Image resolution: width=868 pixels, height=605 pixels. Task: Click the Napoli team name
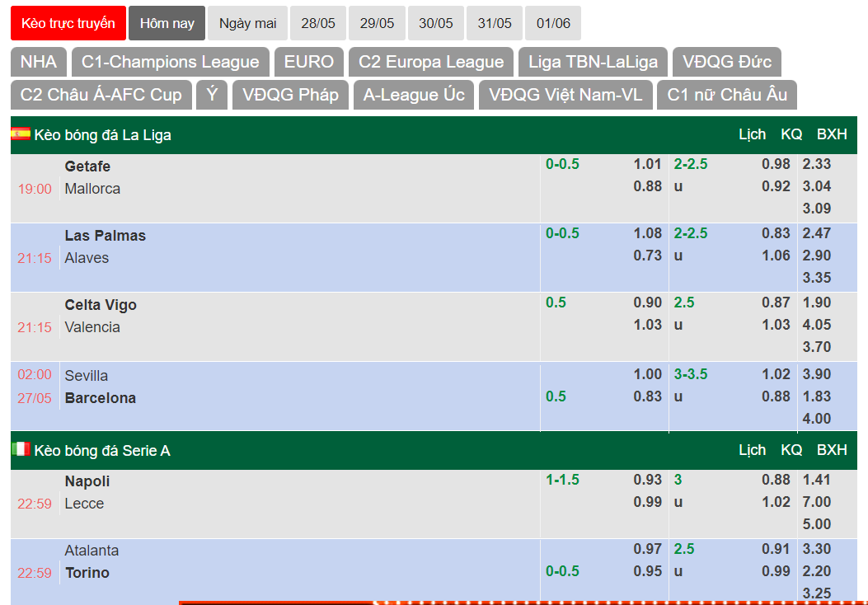click(x=87, y=481)
